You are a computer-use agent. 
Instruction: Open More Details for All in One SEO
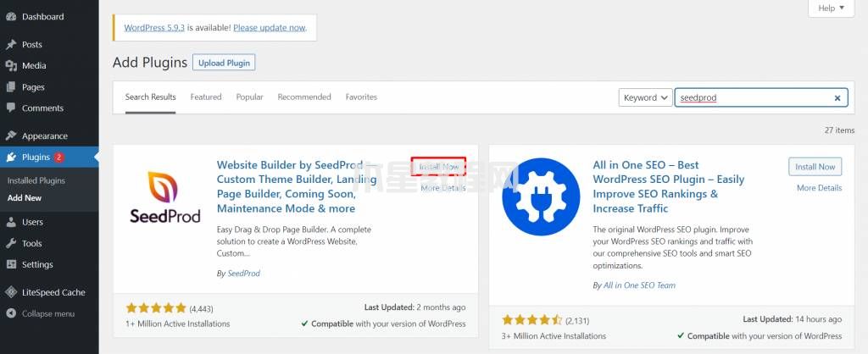point(820,188)
